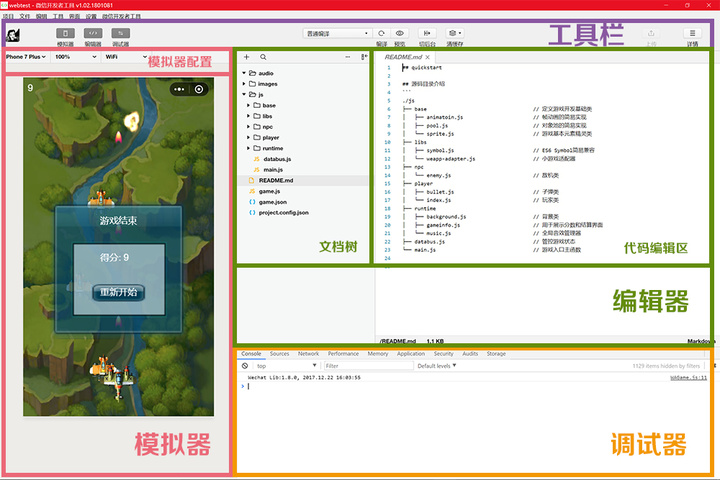Open the 普通编译 compile mode dropdown
The height and width of the screenshot is (480, 720).
point(337,34)
